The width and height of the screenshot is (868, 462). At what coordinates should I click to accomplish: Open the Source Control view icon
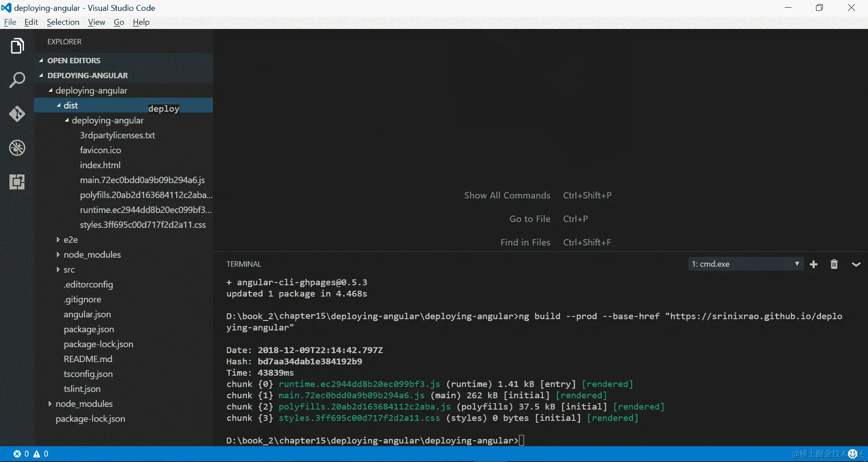coord(17,114)
